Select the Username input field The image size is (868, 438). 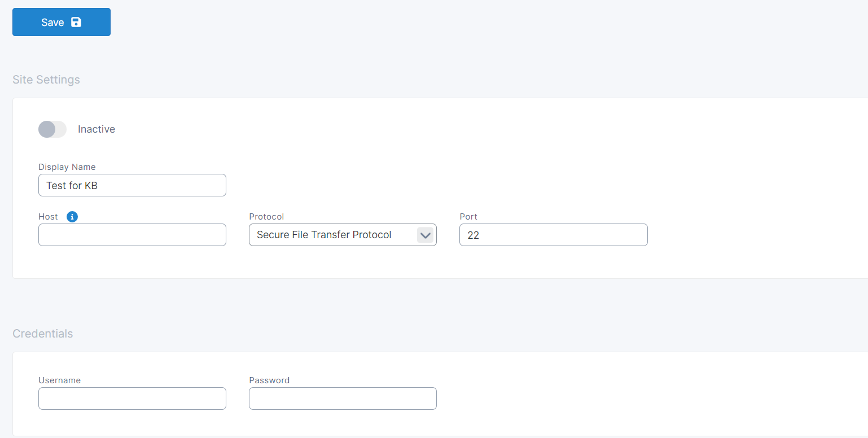point(132,398)
